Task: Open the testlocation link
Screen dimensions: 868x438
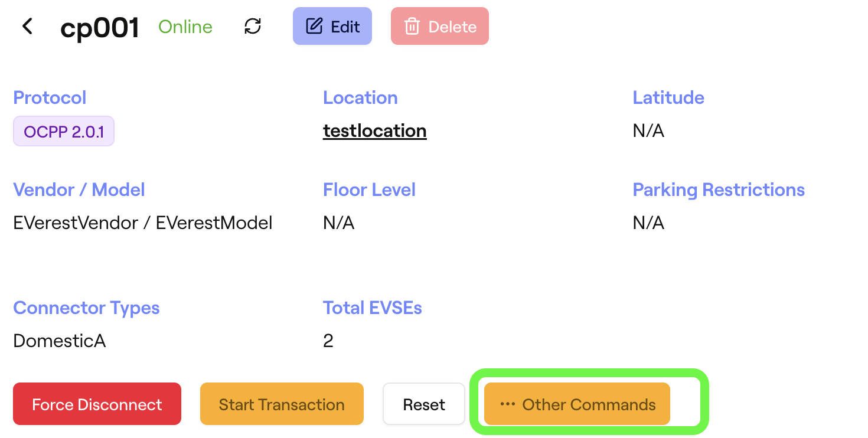Action: [375, 130]
